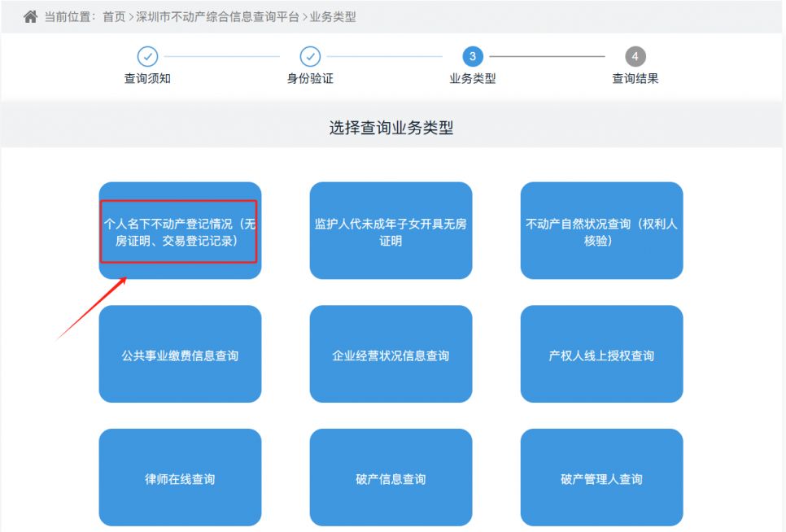Select the 律师在线查询 service tile
Viewport: 786px width, 532px height.
pos(179,477)
